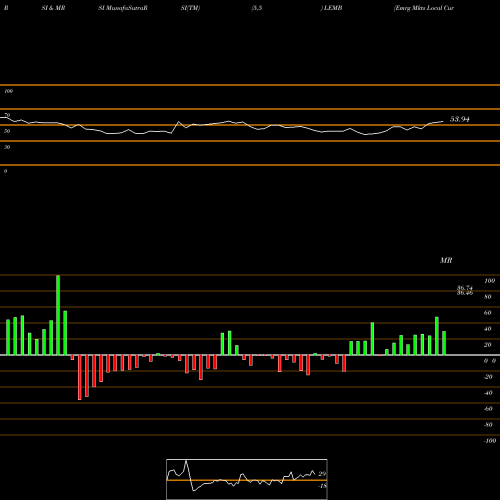Viewport: 500px width, 500px height.
Task: Click the 20 label on MR axis
Action: coord(488,345)
